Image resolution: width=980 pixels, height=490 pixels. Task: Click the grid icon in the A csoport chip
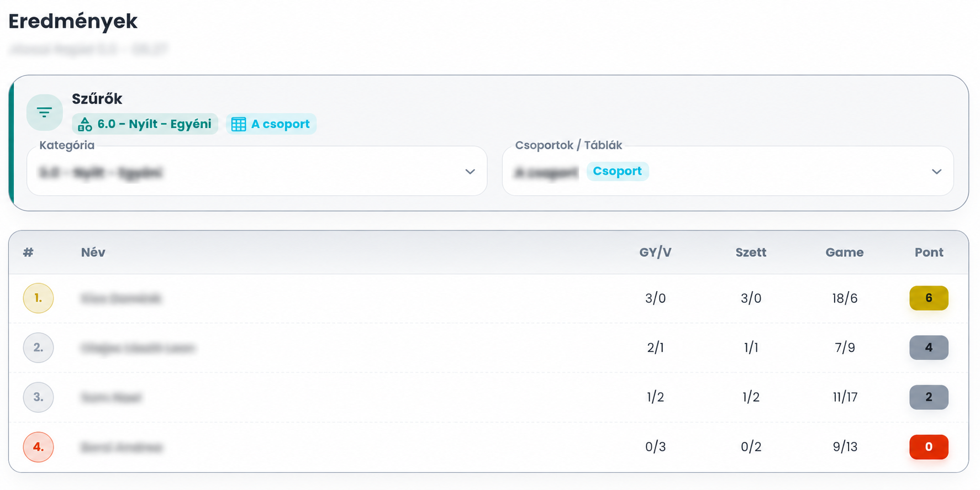(x=239, y=124)
